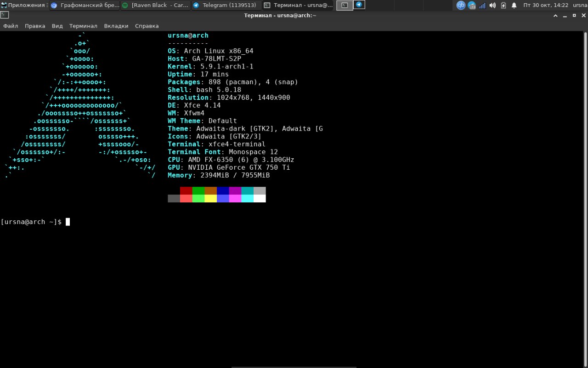This screenshot has width=588, height=368.
Task: Click the volume speaker tray icon
Action: point(492,5)
